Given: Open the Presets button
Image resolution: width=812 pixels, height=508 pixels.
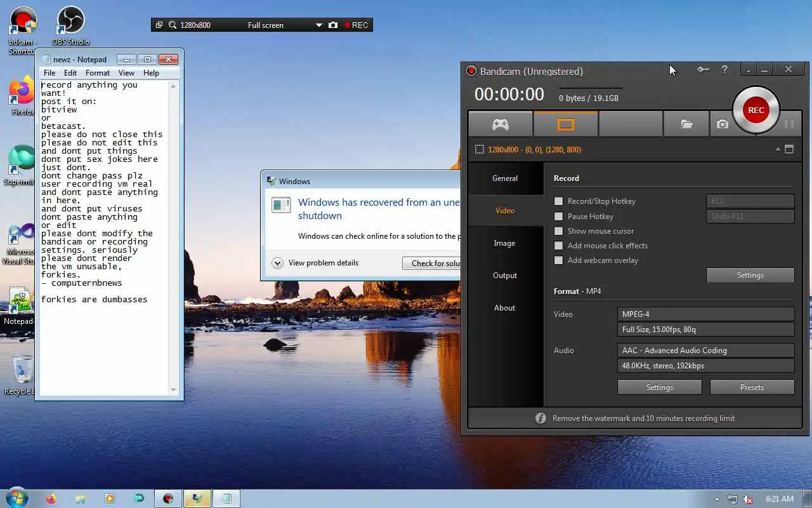Looking at the screenshot, I should coord(752,387).
